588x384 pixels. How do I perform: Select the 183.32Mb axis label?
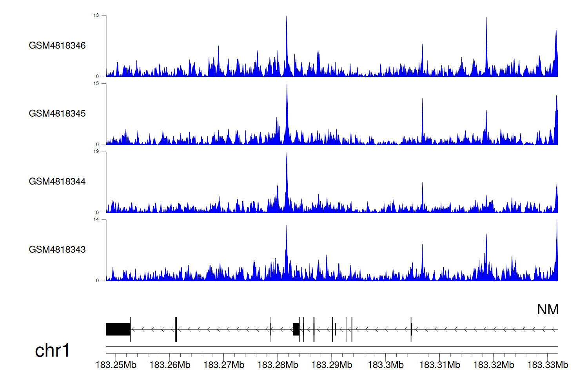494,365
